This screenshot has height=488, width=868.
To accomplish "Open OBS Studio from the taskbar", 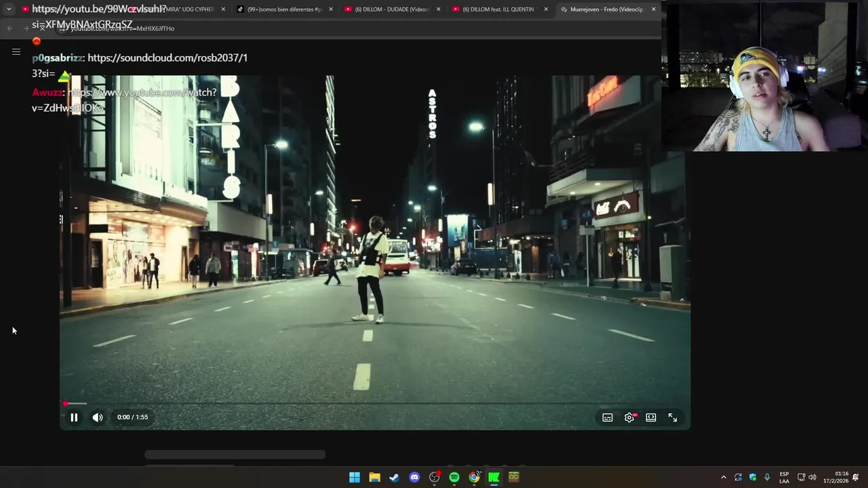I will 434,477.
